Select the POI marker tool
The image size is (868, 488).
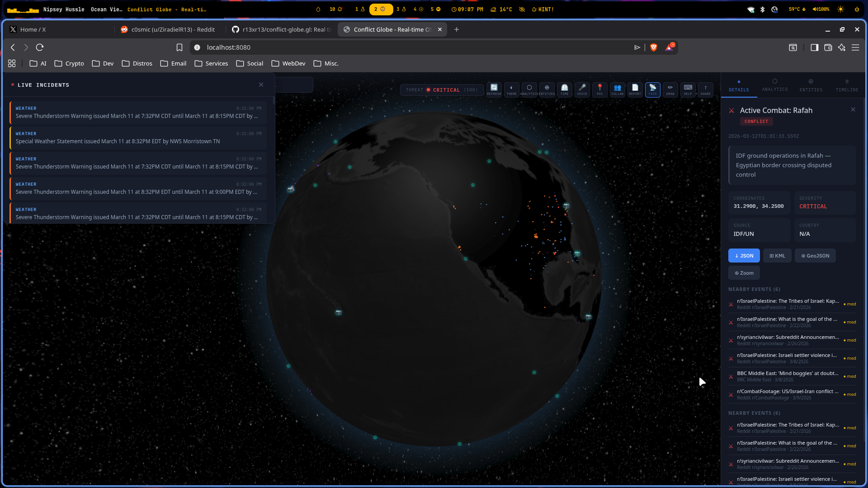click(599, 89)
